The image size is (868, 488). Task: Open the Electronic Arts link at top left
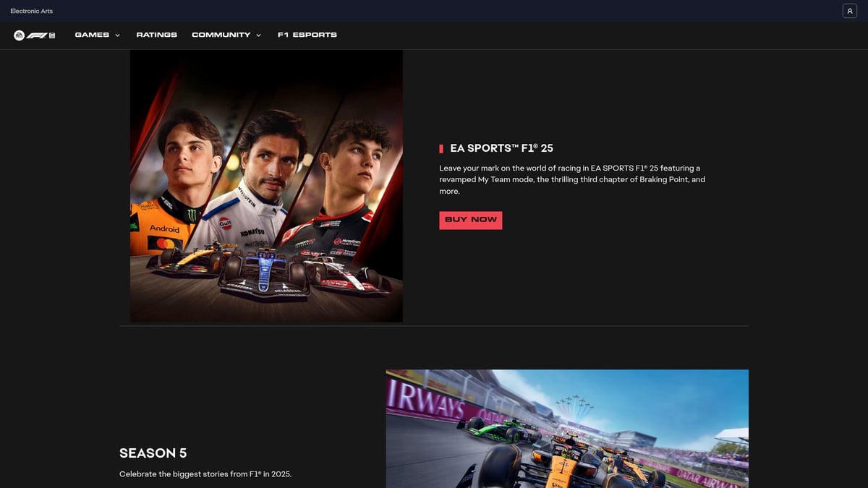[31, 10]
